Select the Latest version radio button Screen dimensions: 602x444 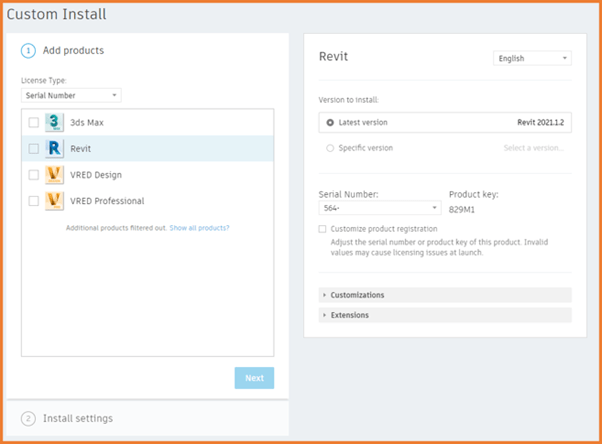330,123
